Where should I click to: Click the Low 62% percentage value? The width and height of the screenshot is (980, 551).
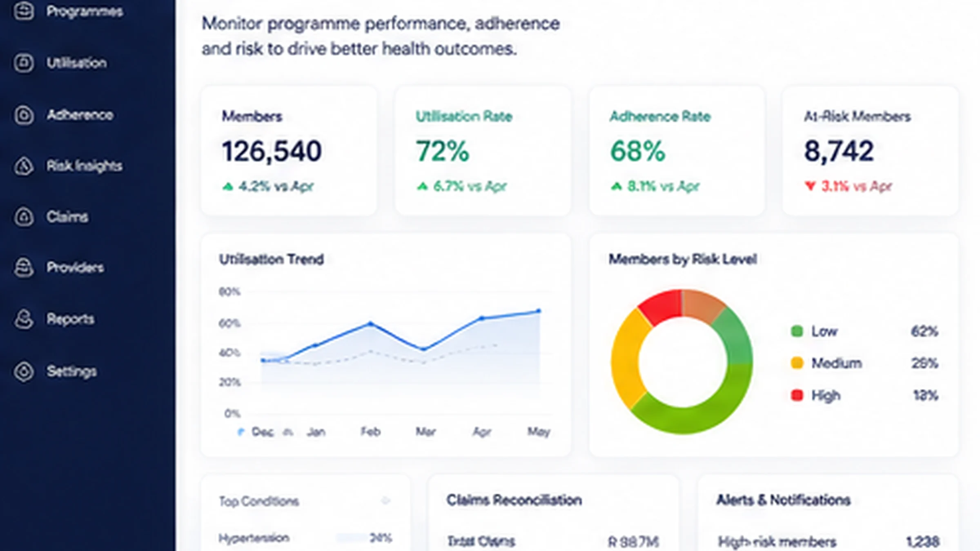coord(925,331)
